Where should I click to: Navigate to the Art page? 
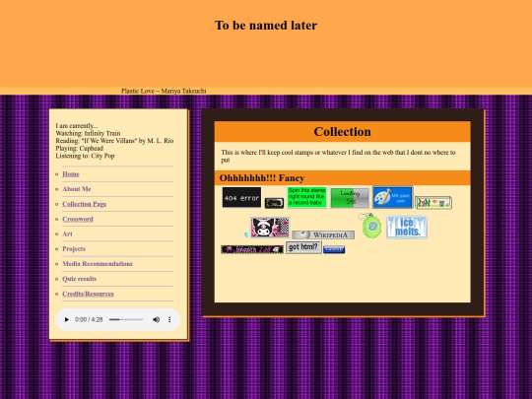coord(67,233)
